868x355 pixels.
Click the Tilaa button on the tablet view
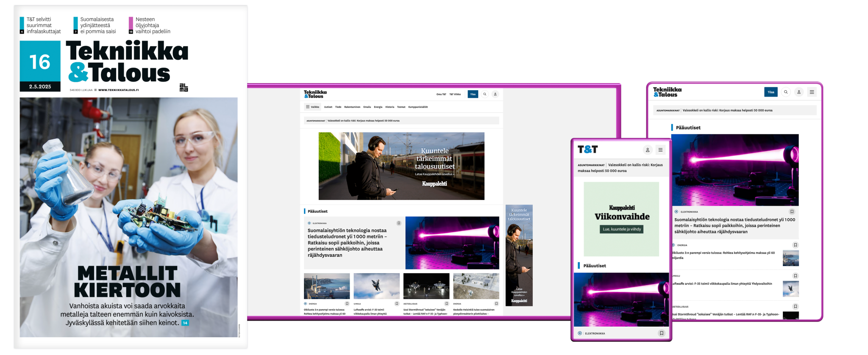pos(771,92)
